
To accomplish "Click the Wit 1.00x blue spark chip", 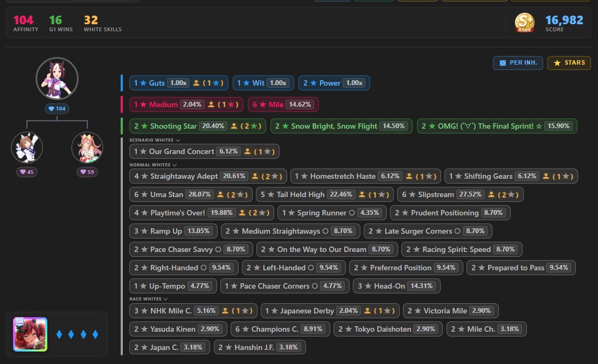I will 263,83.
